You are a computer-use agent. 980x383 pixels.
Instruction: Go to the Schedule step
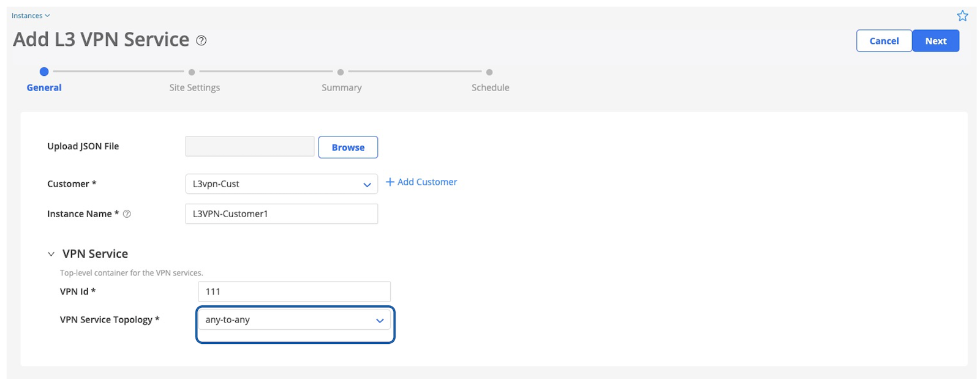pyautogui.click(x=491, y=87)
